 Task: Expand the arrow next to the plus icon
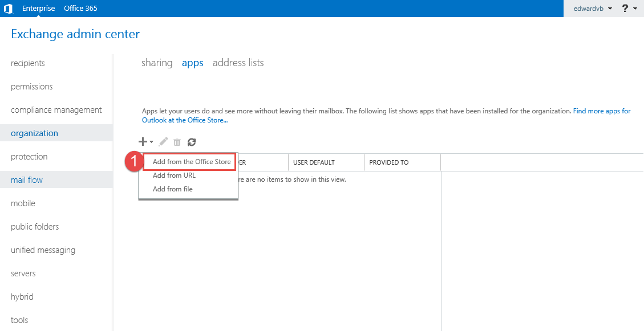[151, 142]
